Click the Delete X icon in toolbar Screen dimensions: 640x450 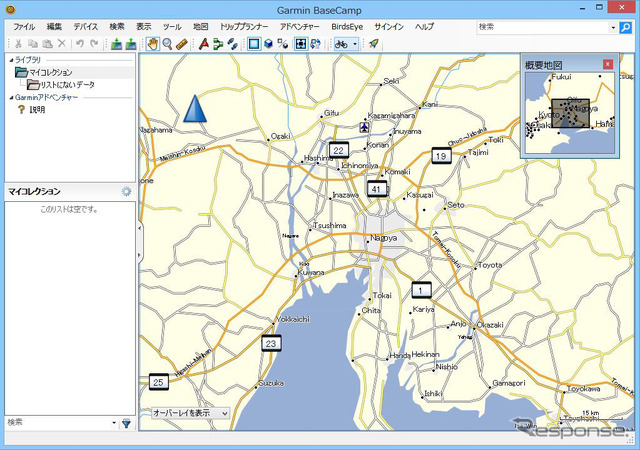click(62, 43)
